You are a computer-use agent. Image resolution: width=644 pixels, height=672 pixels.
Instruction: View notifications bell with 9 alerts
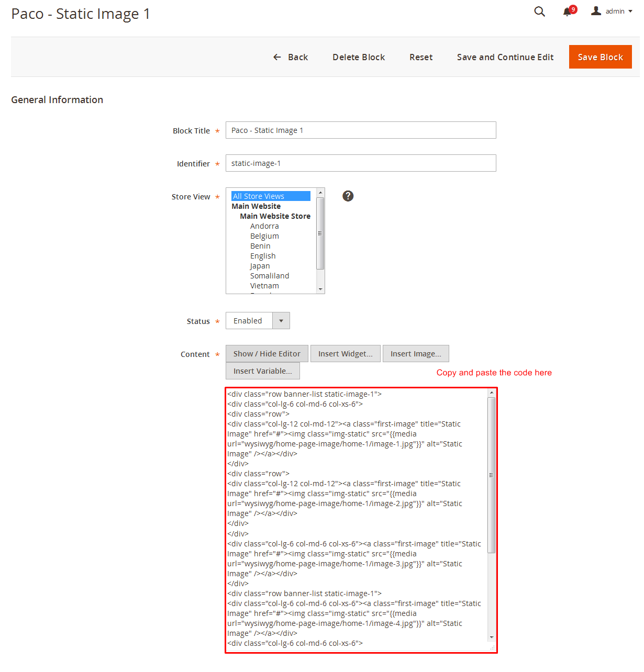coord(569,11)
